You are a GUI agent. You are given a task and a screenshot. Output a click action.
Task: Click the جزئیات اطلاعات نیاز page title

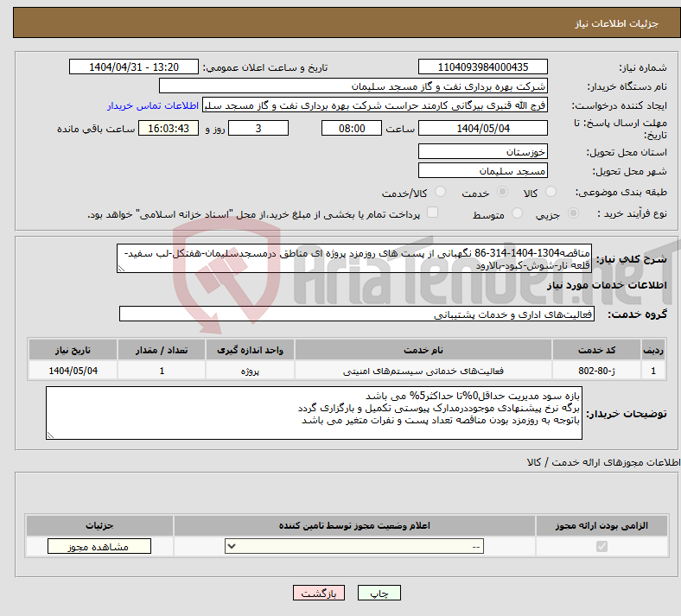[617, 23]
